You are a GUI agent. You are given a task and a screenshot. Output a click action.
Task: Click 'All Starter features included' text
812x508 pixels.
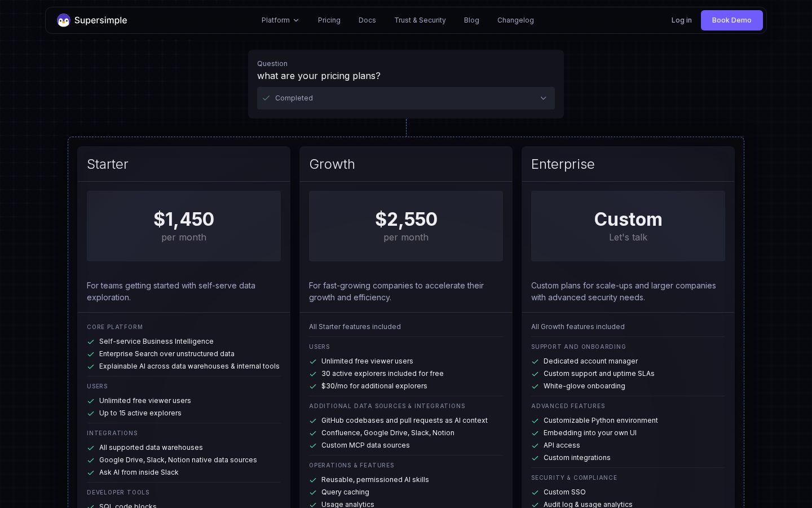(x=355, y=327)
